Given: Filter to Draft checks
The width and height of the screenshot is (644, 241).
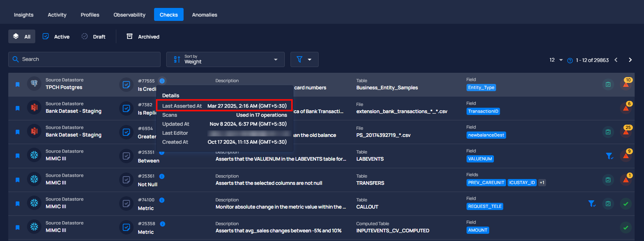Looking at the screenshot, I should pos(94,36).
